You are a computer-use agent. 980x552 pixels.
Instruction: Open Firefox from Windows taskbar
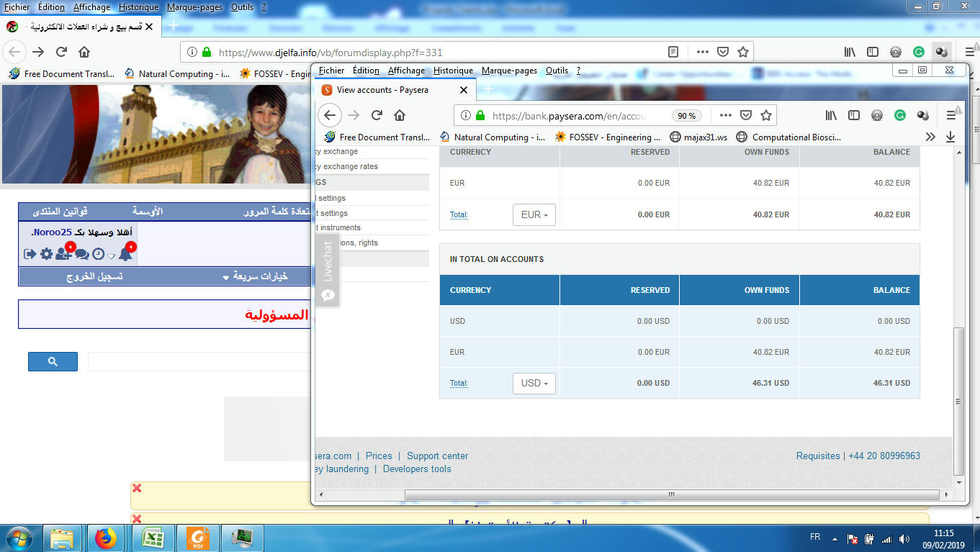point(106,538)
